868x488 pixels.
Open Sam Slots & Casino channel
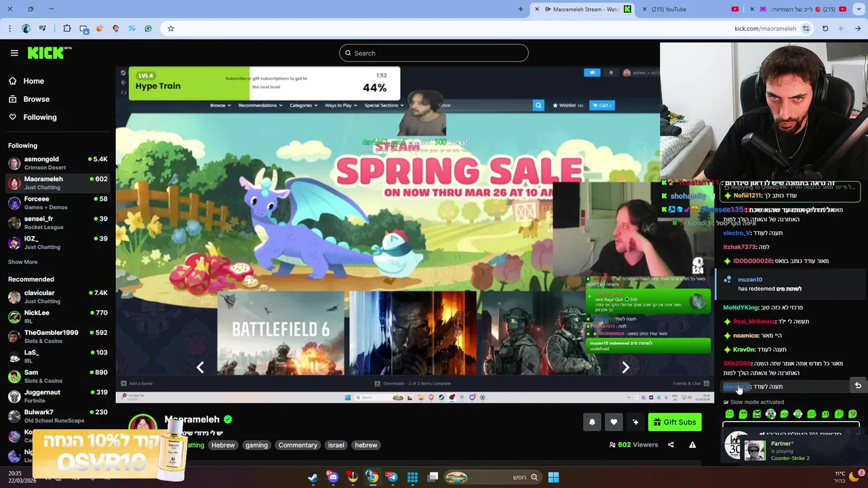coord(58,376)
